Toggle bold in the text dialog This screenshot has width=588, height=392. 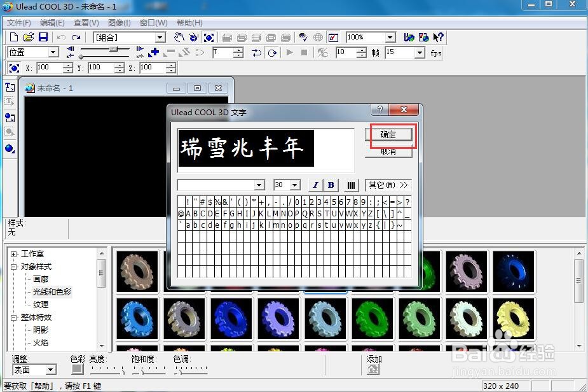pos(331,185)
